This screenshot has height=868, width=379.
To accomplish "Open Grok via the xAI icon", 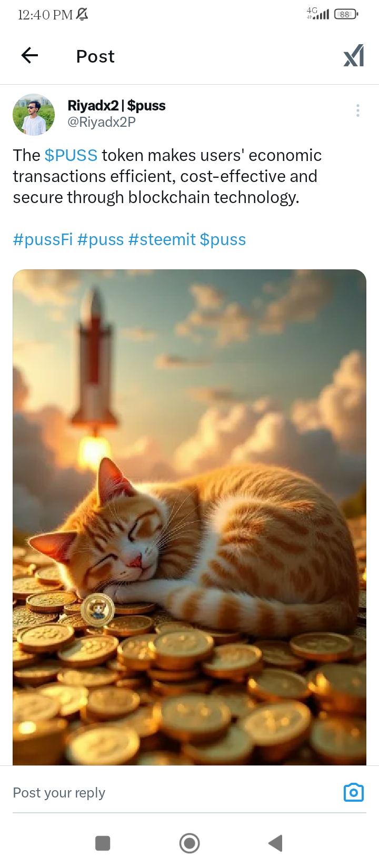I will pos(354,56).
